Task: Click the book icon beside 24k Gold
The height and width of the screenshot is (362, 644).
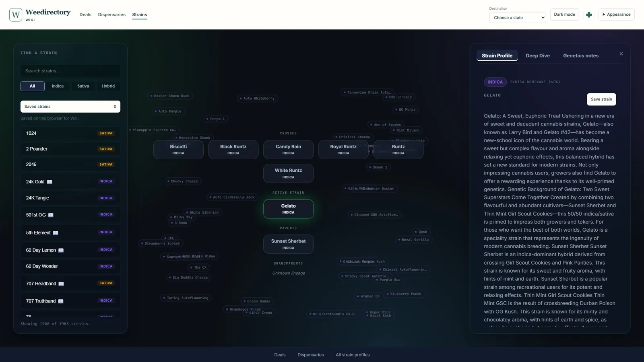Action: pos(50,182)
